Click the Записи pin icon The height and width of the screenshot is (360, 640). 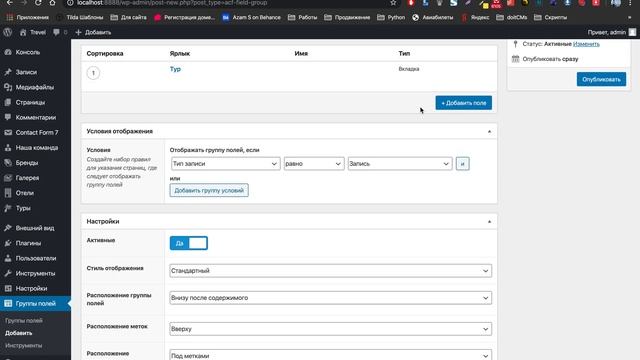coord(8,72)
